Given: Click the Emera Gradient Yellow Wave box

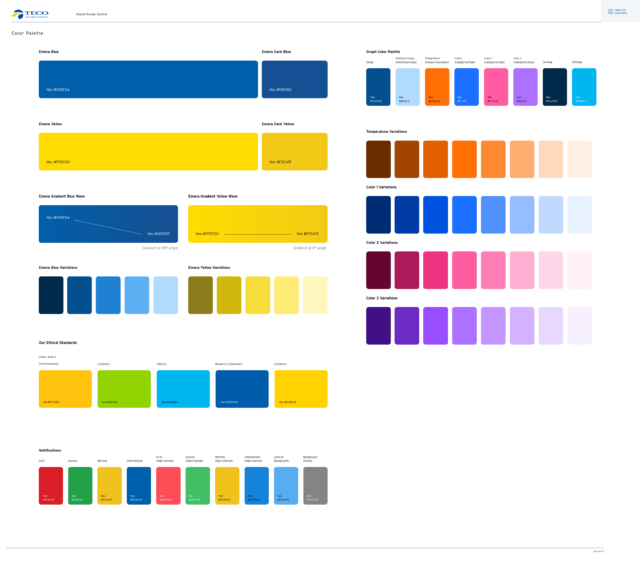Looking at the screenshot, I should (258, 224).
